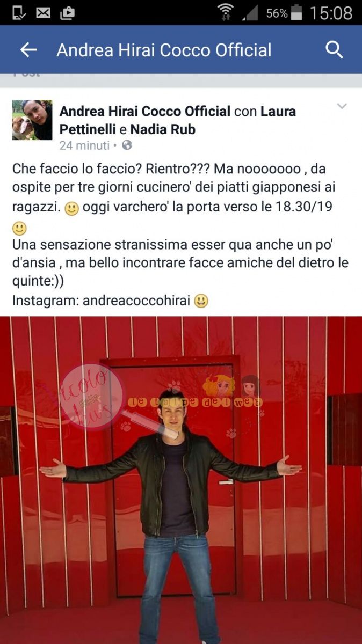This screenshot has width=362, height=644.
Task: Open the briefcase notification icon
Action: [67, 12]
